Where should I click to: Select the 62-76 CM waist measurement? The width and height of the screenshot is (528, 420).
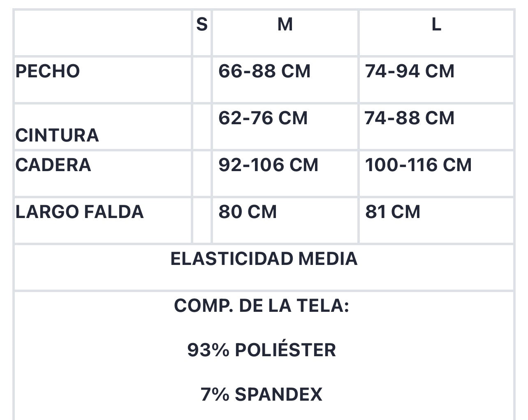(x=263, y=118)
